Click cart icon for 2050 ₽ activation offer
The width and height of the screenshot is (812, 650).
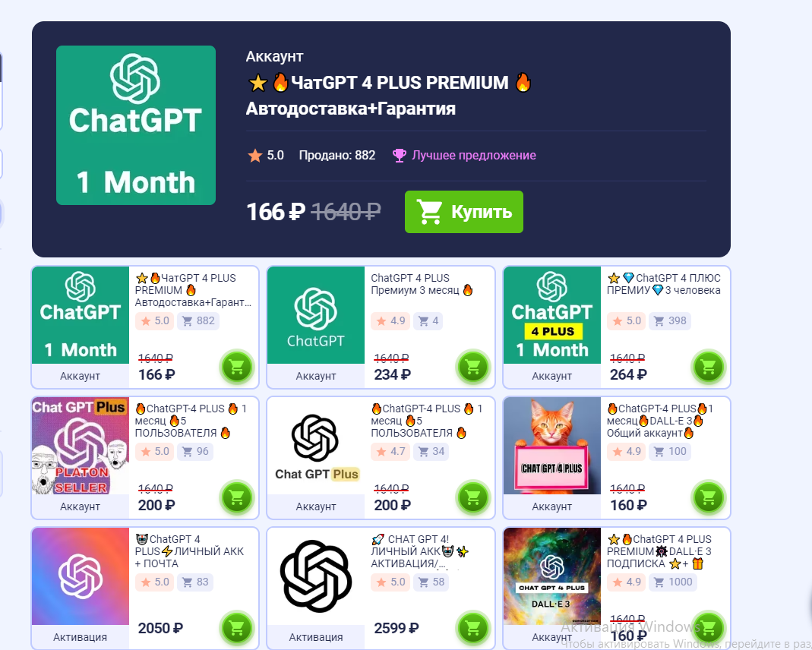[x=237, y=628]
